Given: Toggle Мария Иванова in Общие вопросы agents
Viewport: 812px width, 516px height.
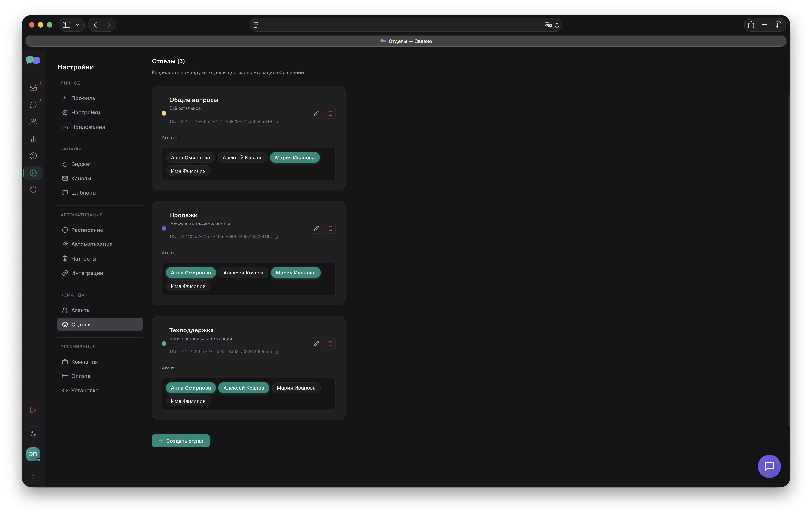Looking at the screenshot, I should (x=294, y=158).
